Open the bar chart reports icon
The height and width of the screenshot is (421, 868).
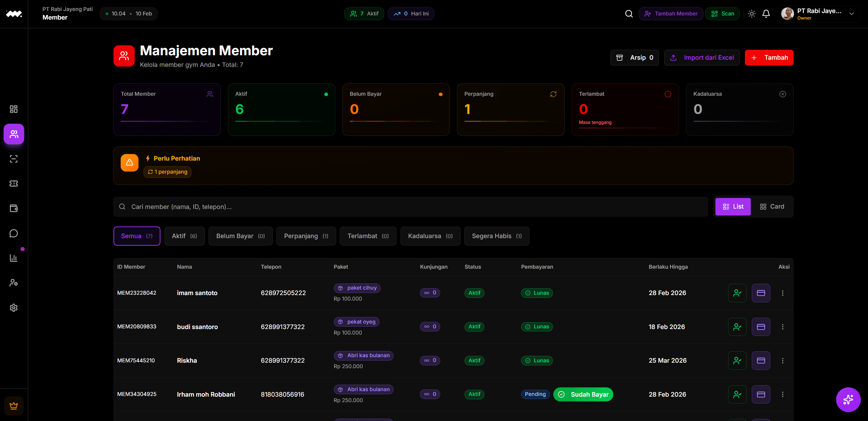pos(14,258)
